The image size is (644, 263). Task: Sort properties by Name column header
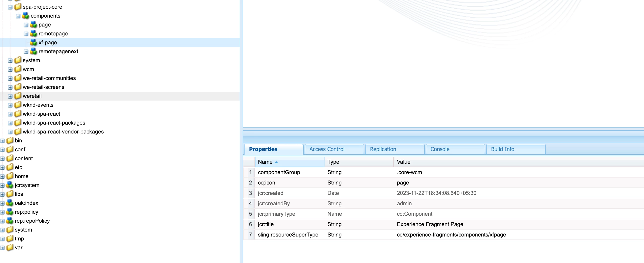(290, 162)
